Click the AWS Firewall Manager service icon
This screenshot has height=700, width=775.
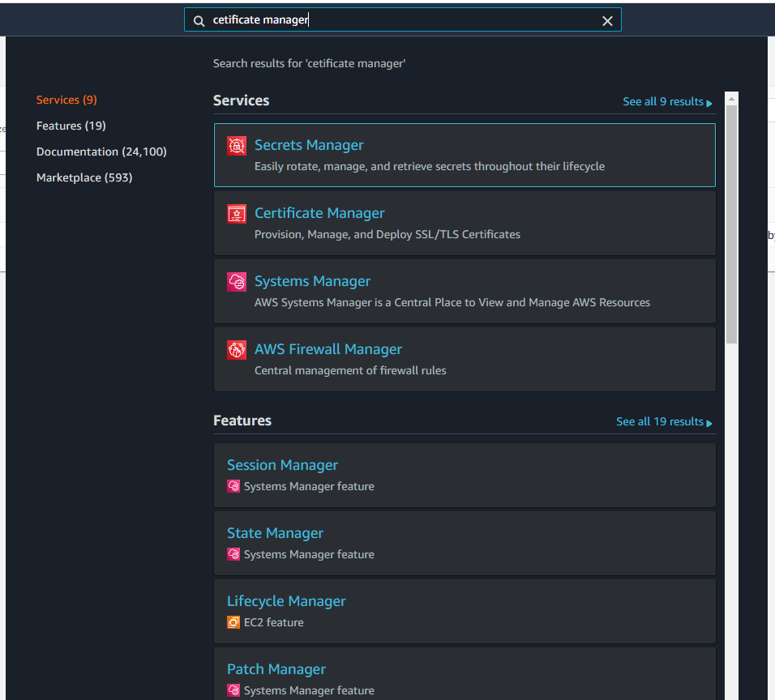(236, 350)
